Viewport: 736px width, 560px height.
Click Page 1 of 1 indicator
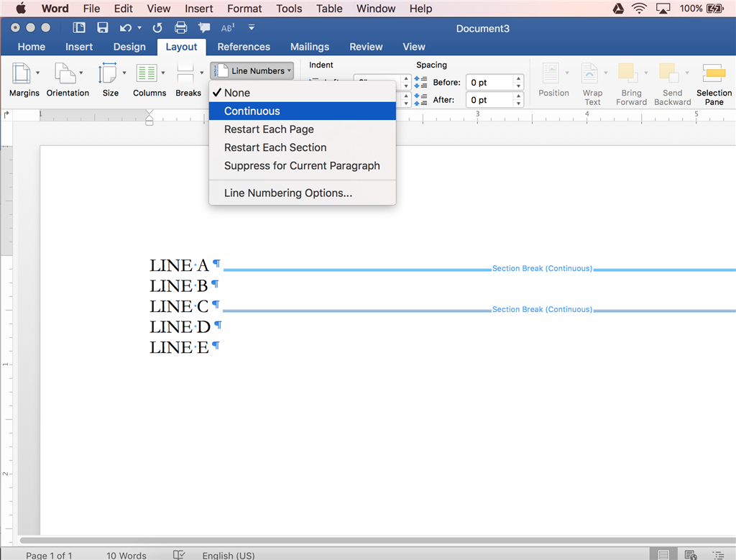[49, 555]
